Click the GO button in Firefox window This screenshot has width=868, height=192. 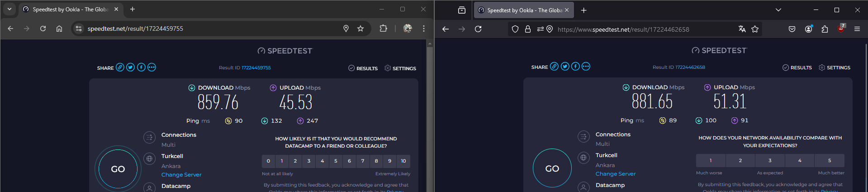click(x=552, y=168)
